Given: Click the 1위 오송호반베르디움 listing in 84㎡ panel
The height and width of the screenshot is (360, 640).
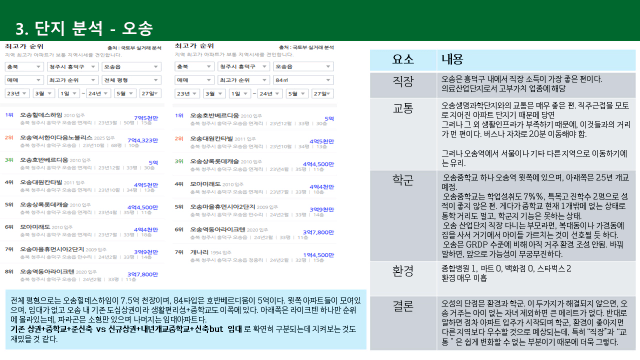Looking at the screenshot, I should pos(254,119).
